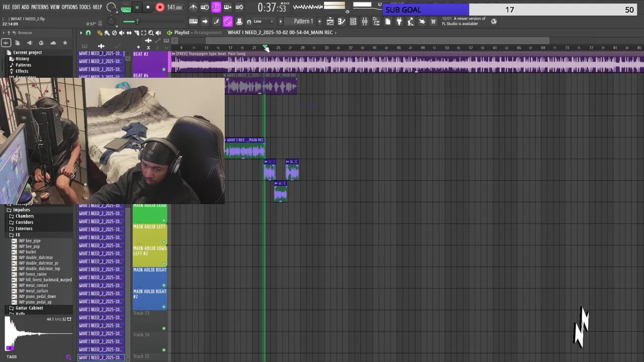This screenshot has height=362, width=644.
Task: Open the Pattern 1 selector
Action: (x=303, y=22)
